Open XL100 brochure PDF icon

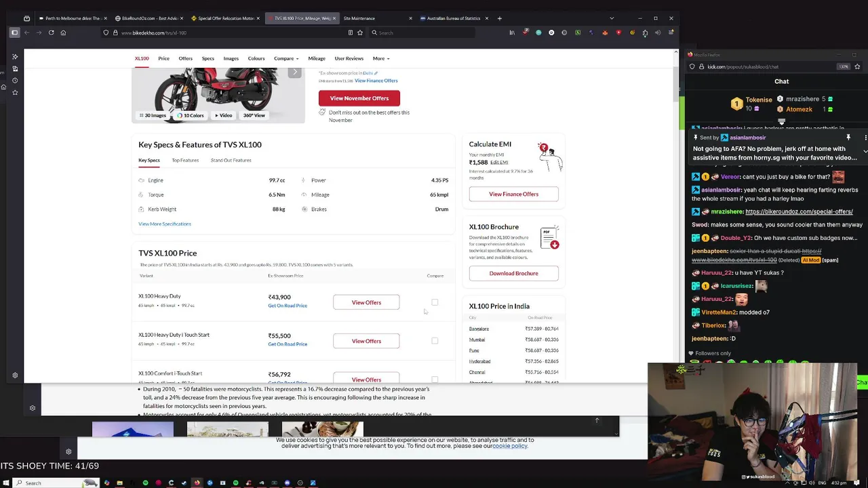pos(549,238)
